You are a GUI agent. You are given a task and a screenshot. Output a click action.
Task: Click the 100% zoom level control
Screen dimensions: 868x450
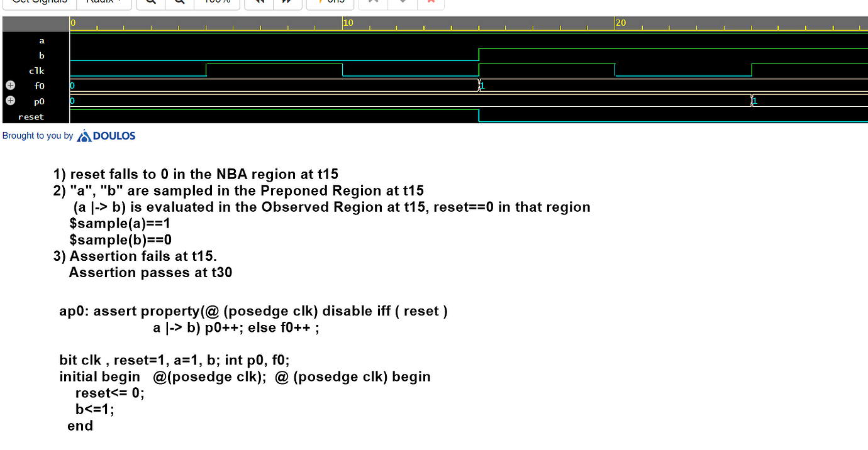217,3
